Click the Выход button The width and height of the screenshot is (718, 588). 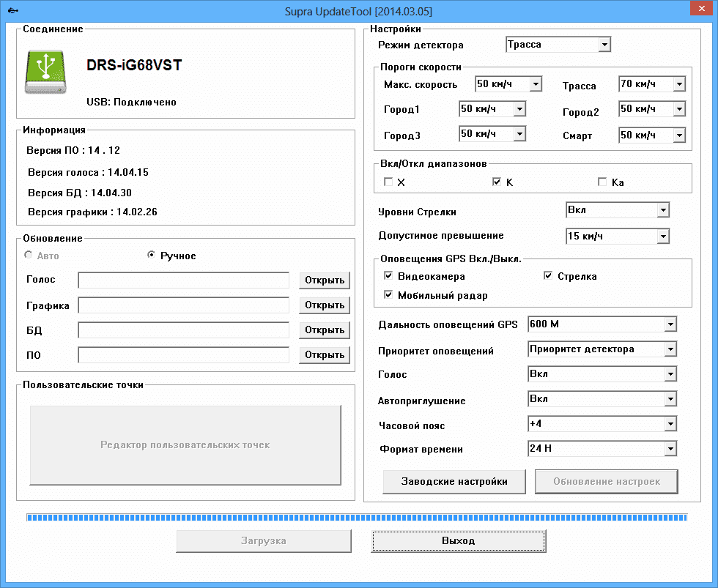click(x=459, y=541)
